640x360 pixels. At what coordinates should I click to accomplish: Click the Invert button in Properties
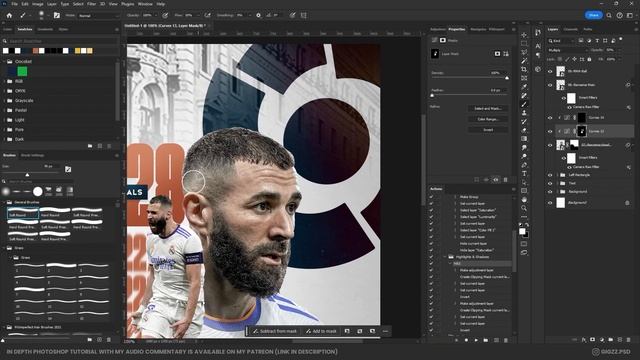[488, 130]
